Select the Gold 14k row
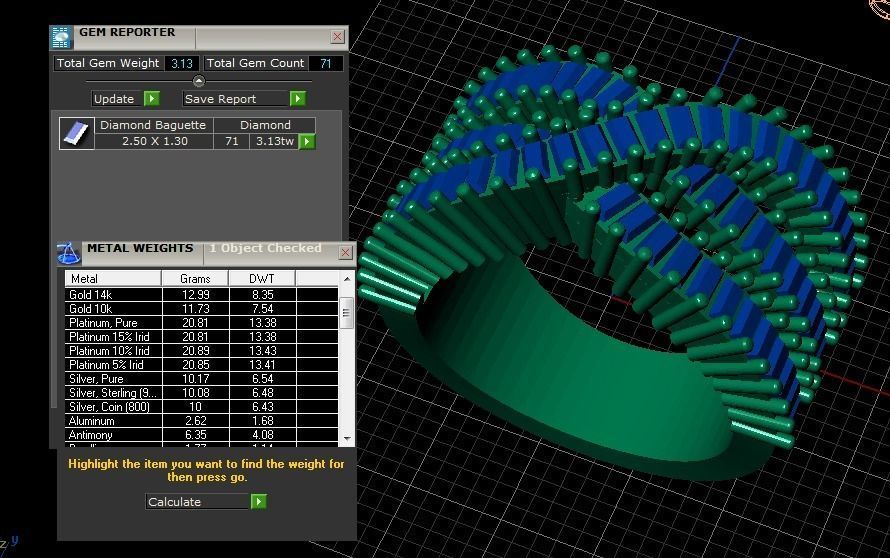 (201, 295)
